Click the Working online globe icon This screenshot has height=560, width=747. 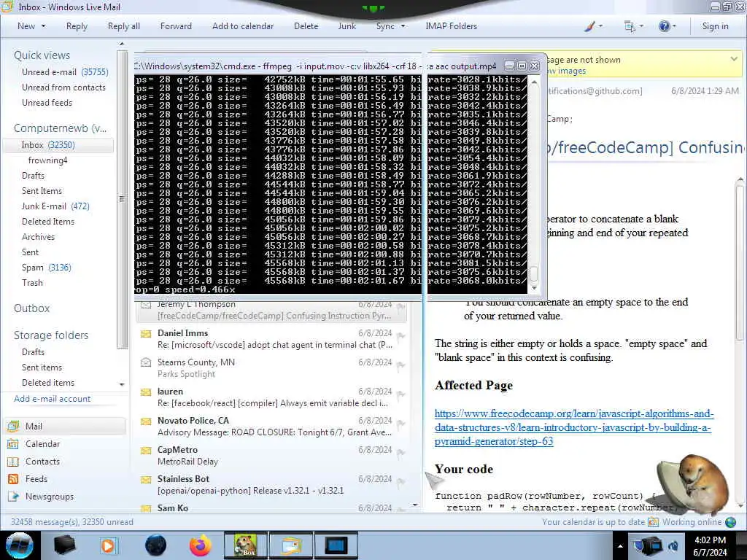[730, 522]
